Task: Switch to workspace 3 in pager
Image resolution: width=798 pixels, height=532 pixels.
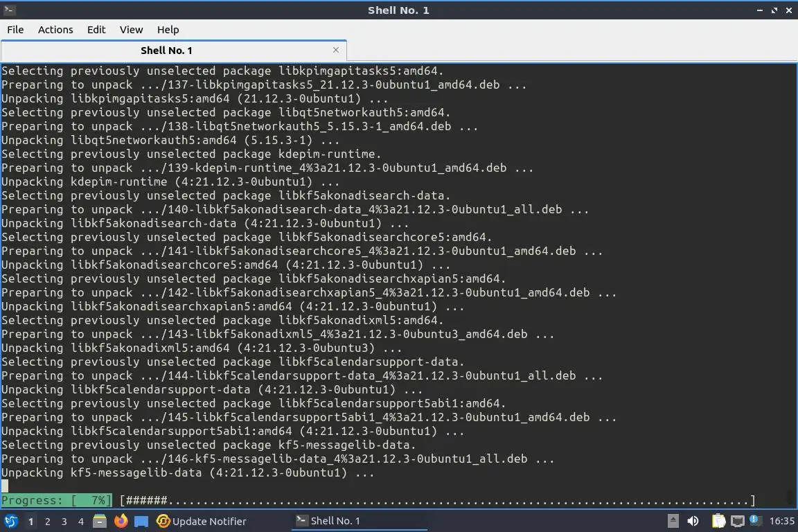Action: coord(64,522)
